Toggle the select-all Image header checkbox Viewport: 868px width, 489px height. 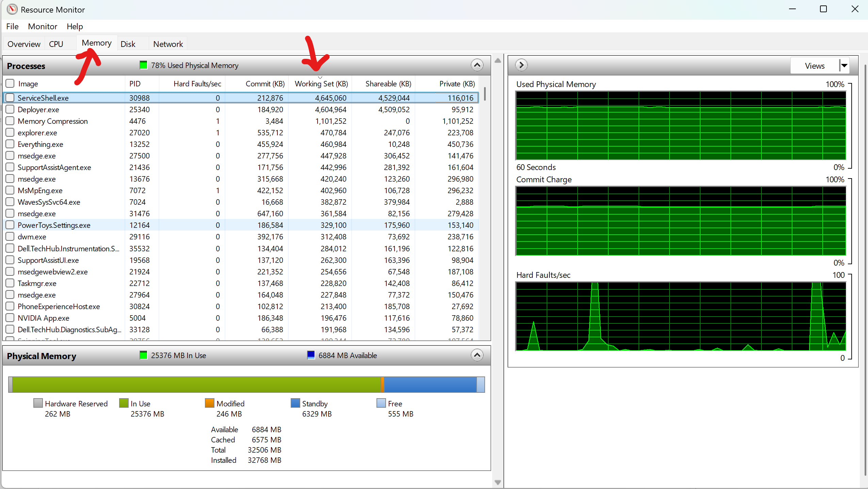click(x=10, y=84)
